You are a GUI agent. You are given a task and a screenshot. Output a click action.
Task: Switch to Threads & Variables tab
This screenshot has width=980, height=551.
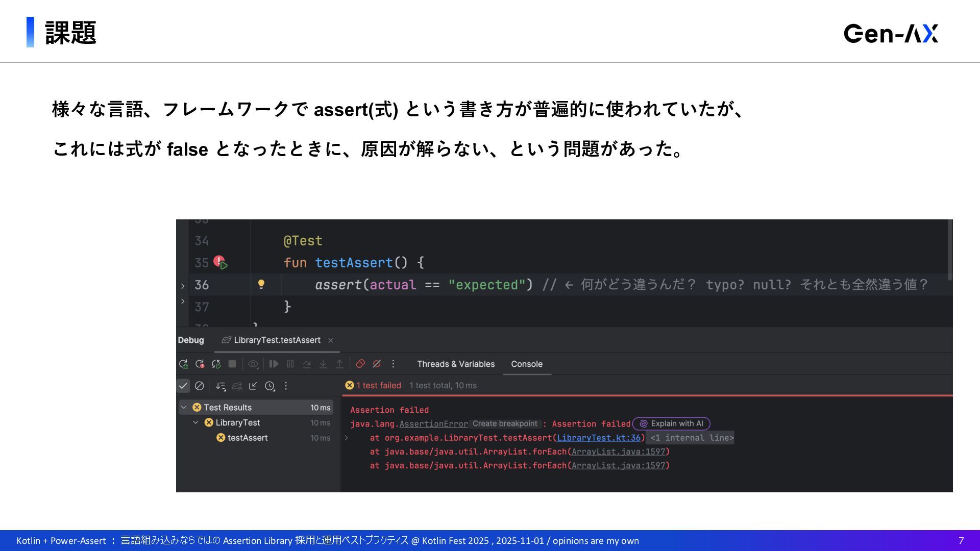click(455, 364)
